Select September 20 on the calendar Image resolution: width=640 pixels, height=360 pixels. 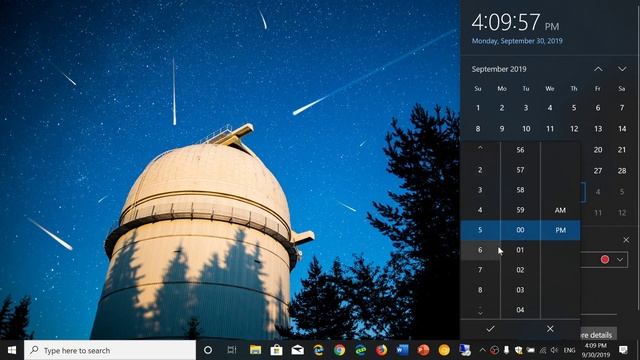[x=598, y=150]
